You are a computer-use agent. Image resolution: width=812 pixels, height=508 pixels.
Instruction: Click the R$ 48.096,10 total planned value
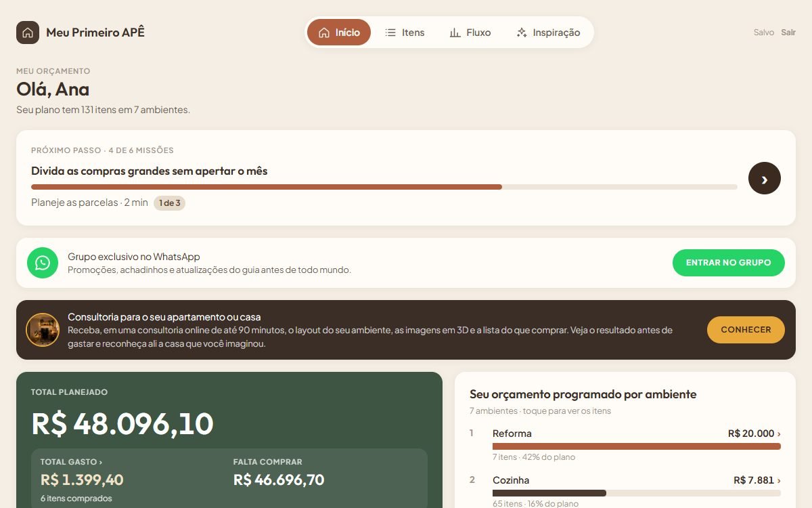pyautogui.click(x=122, y=424)
